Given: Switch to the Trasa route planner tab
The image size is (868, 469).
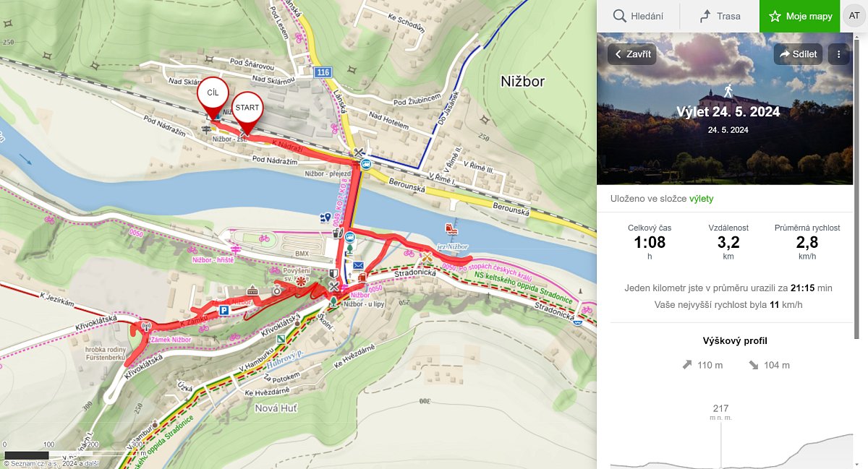Looking at the screenshot, I should click(x=720, y=16).
